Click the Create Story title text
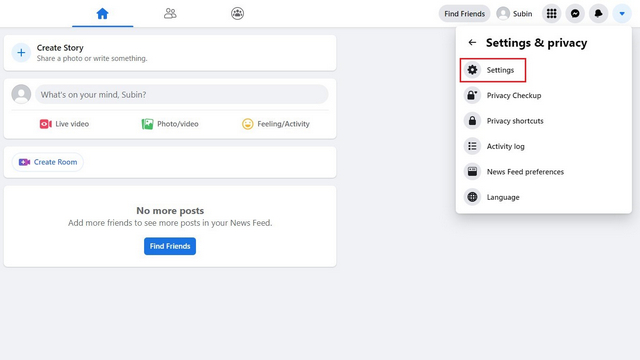This screenshot has height=360, width=640. click(60, 48)
